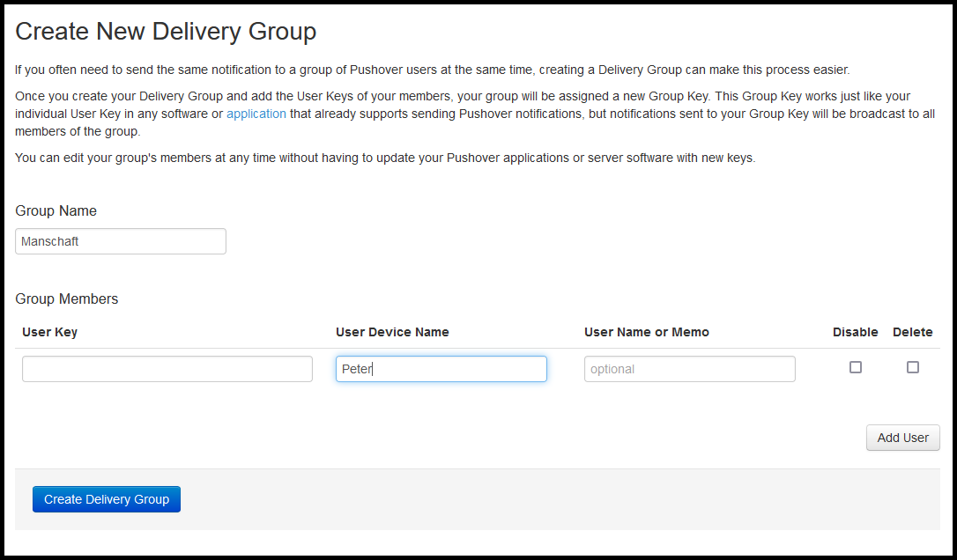
Task: Click the User Device Name column header
Action: pos(392,333)
